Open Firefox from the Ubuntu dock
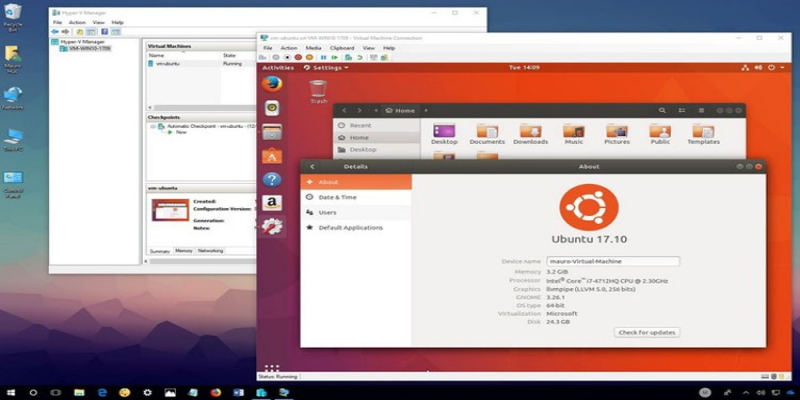The width and height of the screenshot is (800, 400). (271, 84)
